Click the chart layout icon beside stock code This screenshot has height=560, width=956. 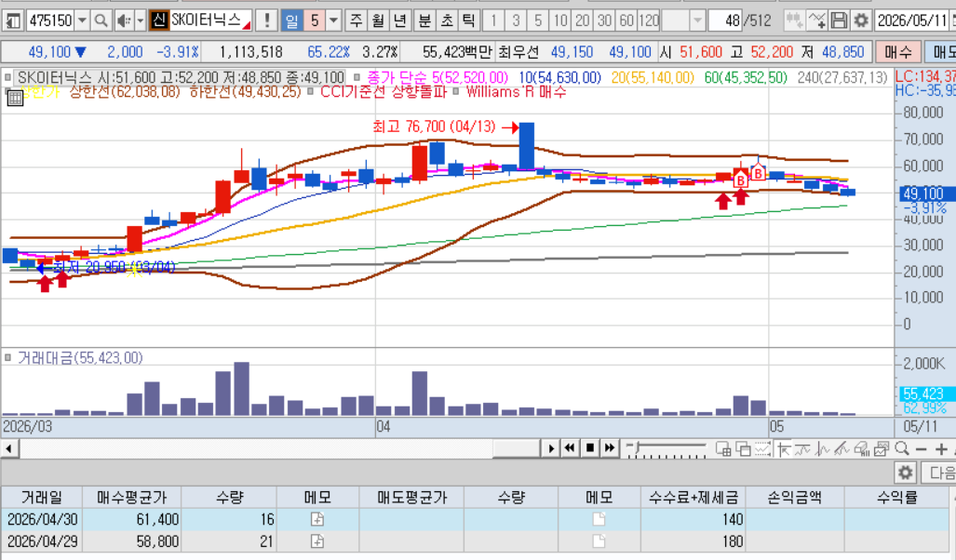[x=12, y=20]
